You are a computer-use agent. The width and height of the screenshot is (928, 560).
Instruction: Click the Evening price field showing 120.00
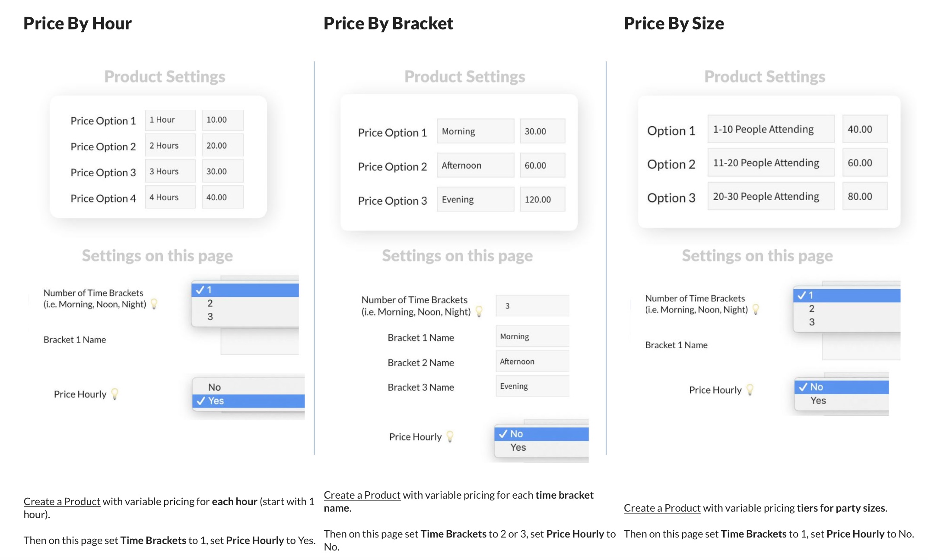pos(542,199)
